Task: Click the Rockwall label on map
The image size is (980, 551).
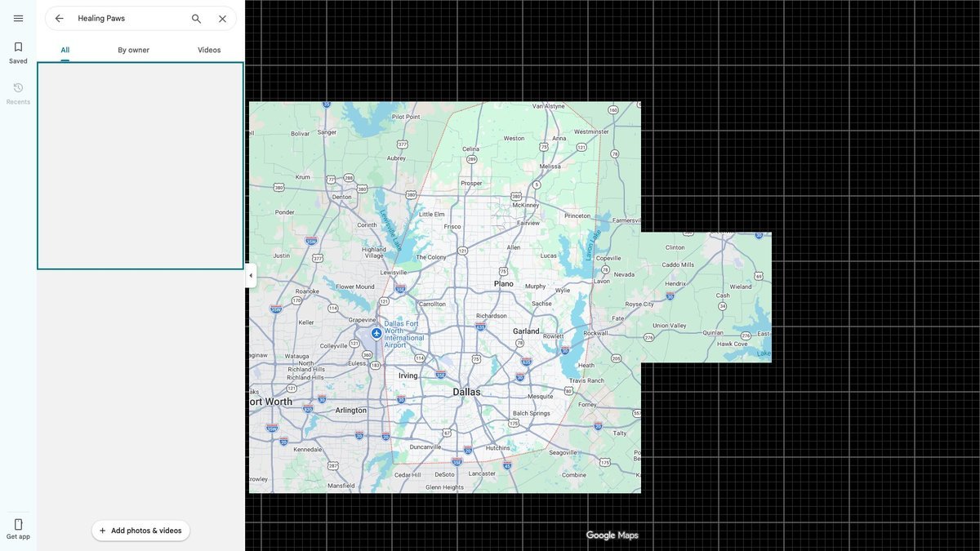Action: tap(595, 332)
